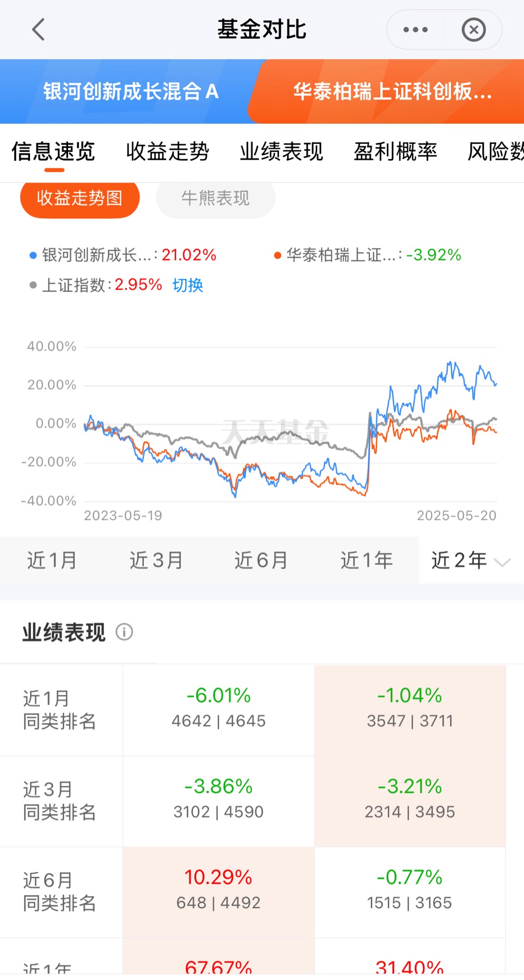The width and height of the screenshot is (524, 980).
Task: Expand the 近2年 period dropdown chevron
Action: coord(502,562)
